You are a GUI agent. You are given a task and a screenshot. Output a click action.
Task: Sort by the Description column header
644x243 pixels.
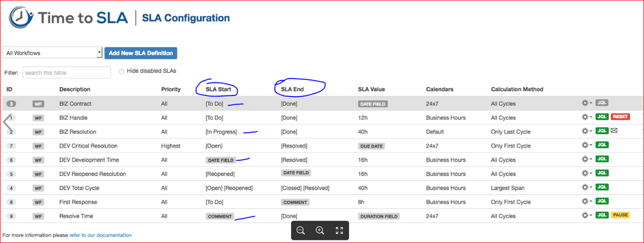tap(75, 89)
